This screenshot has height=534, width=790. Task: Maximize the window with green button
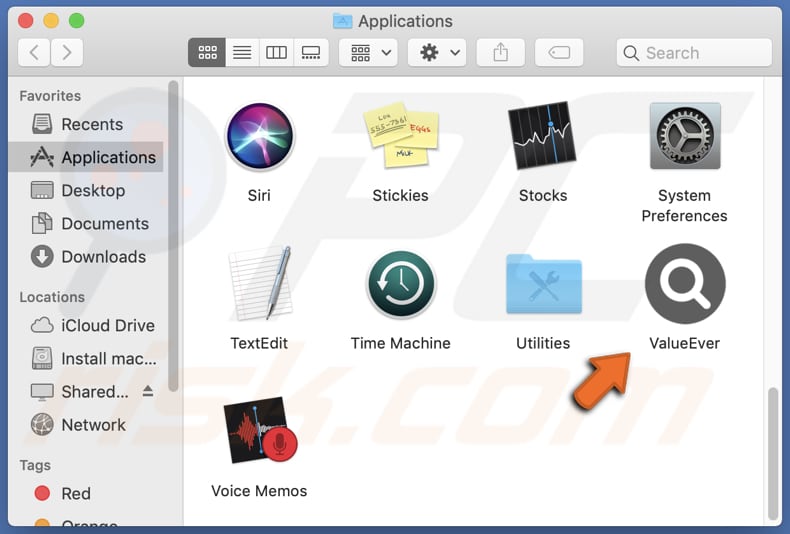coord(77,21)
